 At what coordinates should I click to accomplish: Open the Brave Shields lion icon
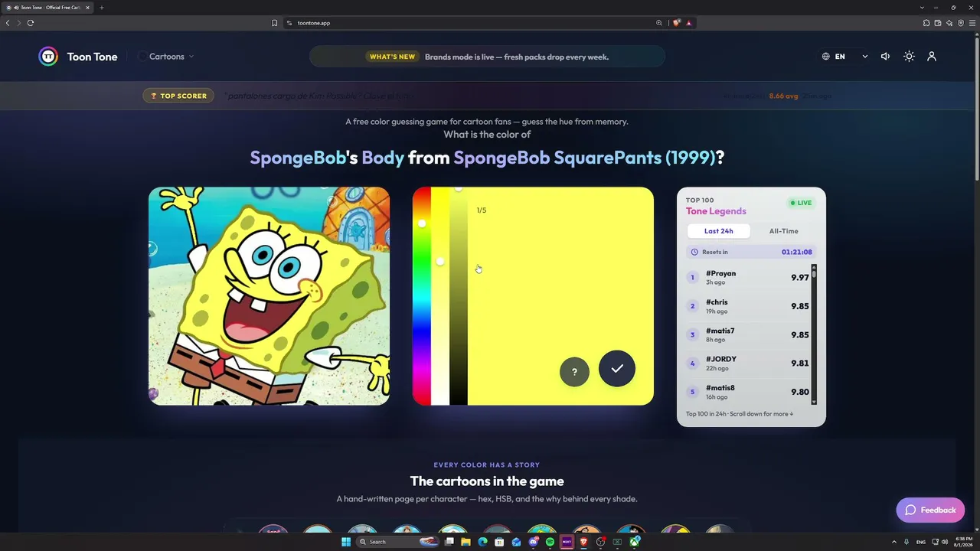pyautogui.click(x=677, y=23)
